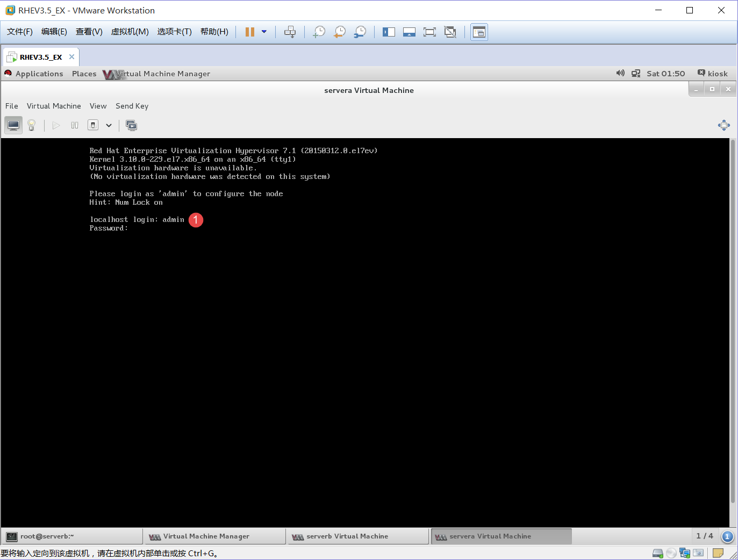This screenshot has height=560, width=738.
Task: Toggle the VMware library sidebar view
Action: tap(389, 32)
